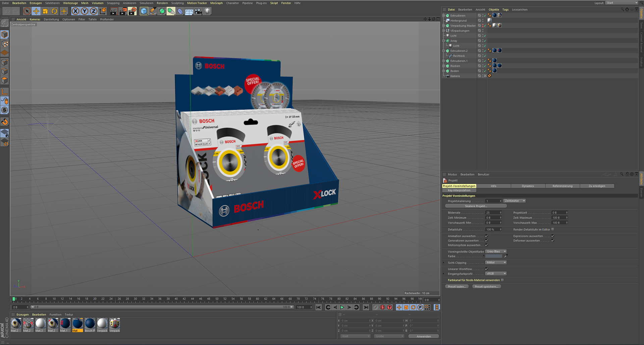Click the Farbe color swatch
The height and width of the screenshot is (345, 644).
pos(494,256)
